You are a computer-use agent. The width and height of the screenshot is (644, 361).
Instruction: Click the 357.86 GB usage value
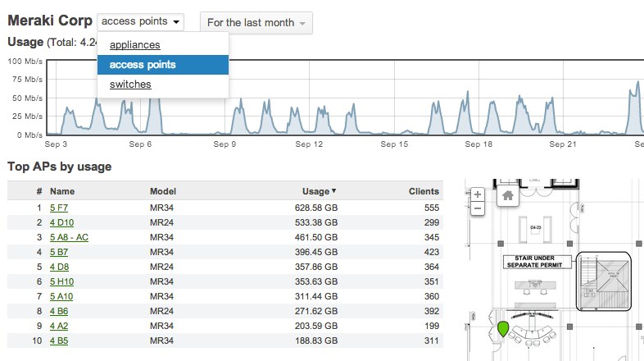point(315,267)
